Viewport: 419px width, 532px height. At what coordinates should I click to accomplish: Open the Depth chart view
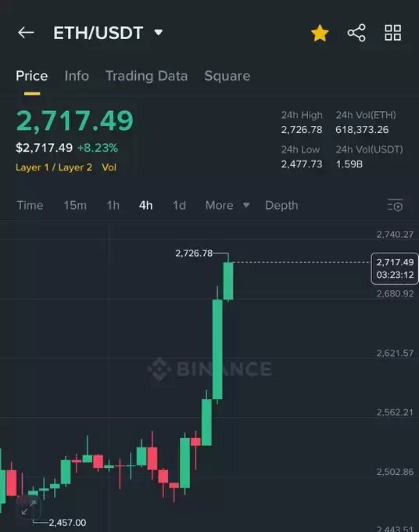281,205
